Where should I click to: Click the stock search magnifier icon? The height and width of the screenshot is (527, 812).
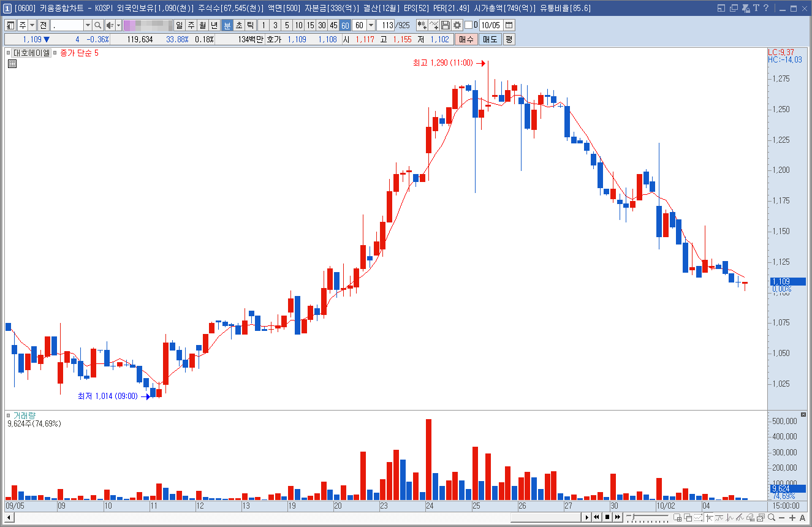tap(98, 25)
